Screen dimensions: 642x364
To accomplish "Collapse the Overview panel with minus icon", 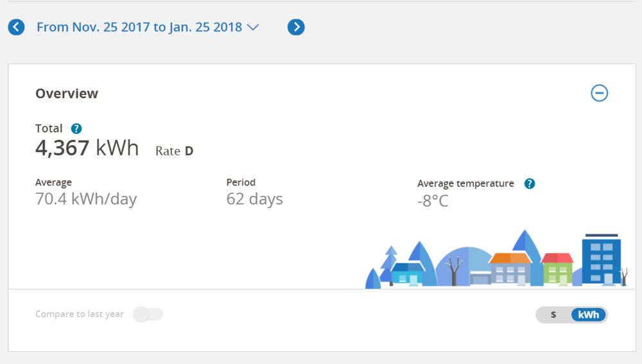I will [599, 93].
